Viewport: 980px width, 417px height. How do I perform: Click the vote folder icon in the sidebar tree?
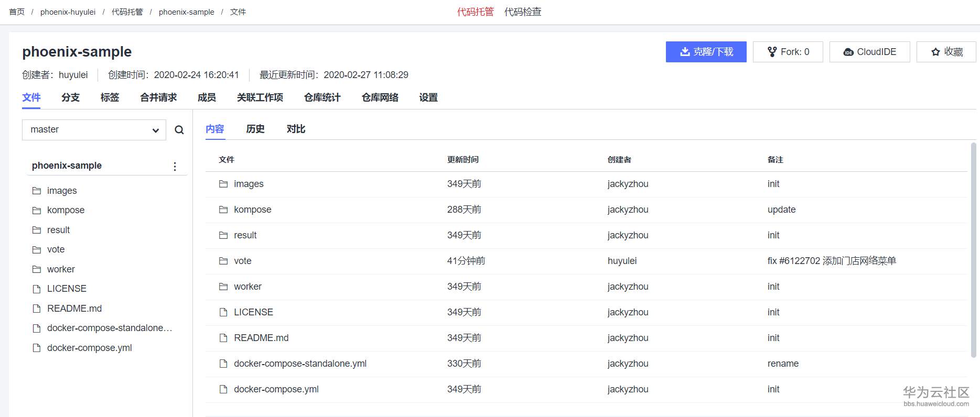point(37,249)
